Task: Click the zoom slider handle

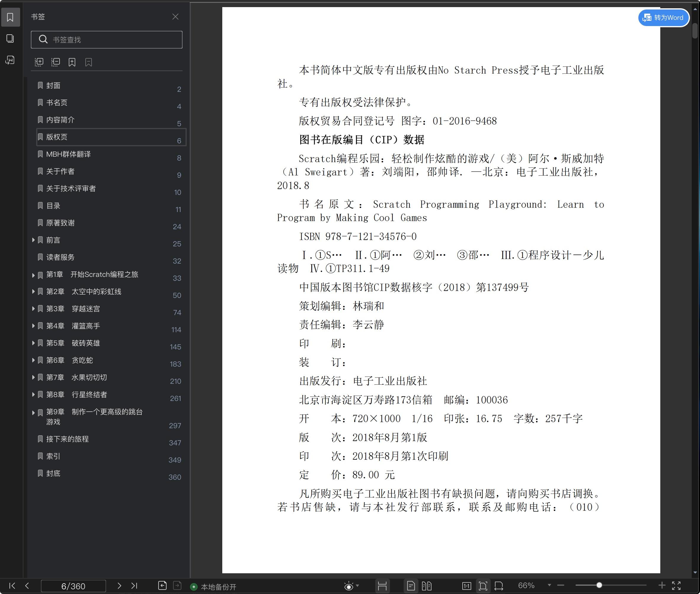Action: pyautogui.click(x=599, y=586)
